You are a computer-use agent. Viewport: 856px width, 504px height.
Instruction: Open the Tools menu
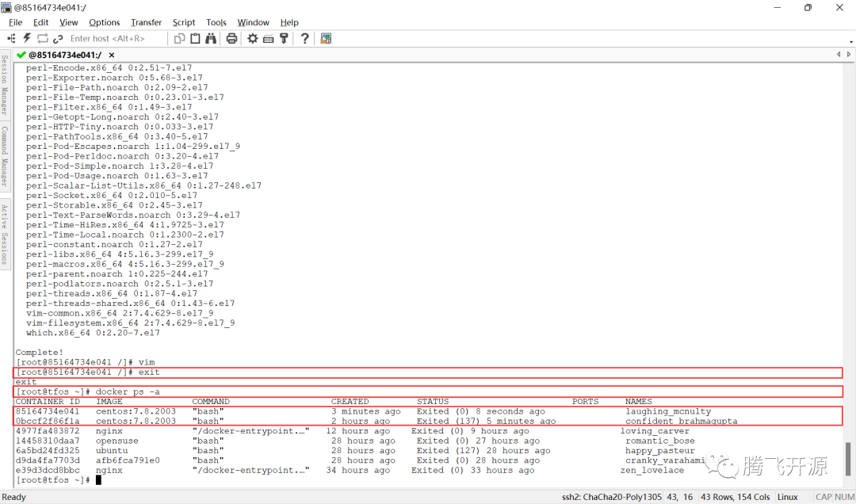(x=216, y=22)
